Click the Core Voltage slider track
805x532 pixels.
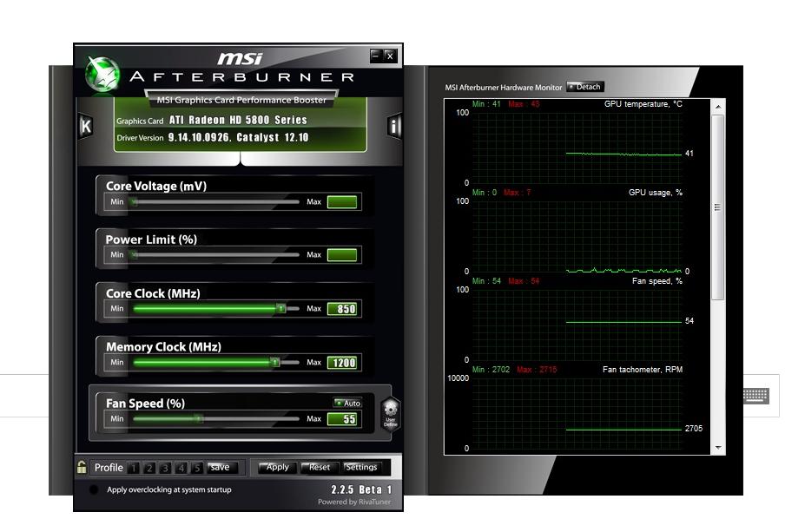(215, 202)
